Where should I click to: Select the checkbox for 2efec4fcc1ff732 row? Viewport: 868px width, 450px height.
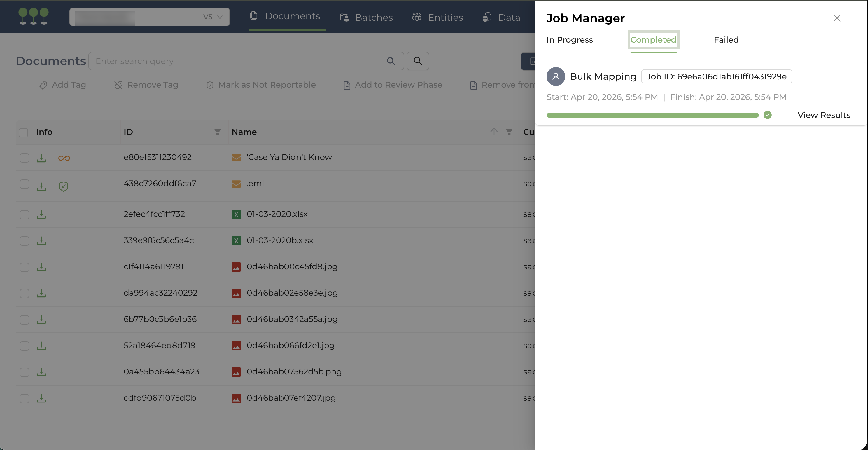[x=24, y=215]
